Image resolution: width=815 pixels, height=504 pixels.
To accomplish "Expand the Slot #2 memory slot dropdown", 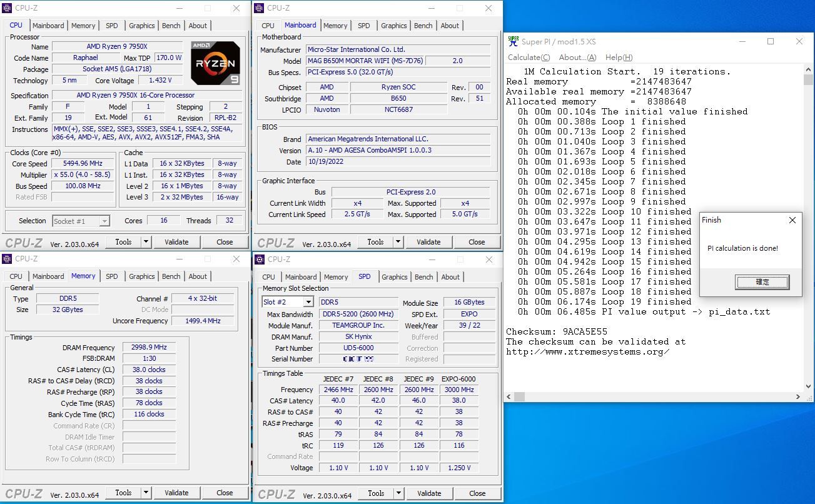I will pyautogui.click(x=308, y=302).
